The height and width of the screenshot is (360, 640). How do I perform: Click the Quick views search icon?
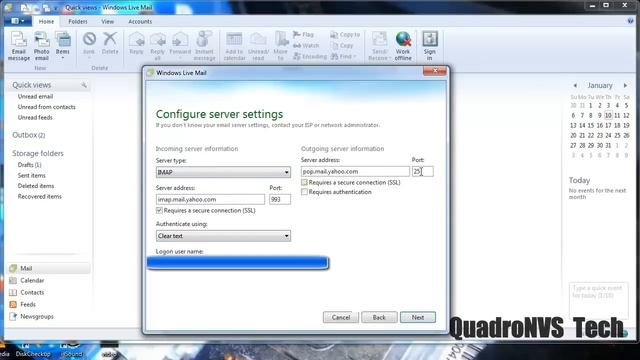[84, 85]
